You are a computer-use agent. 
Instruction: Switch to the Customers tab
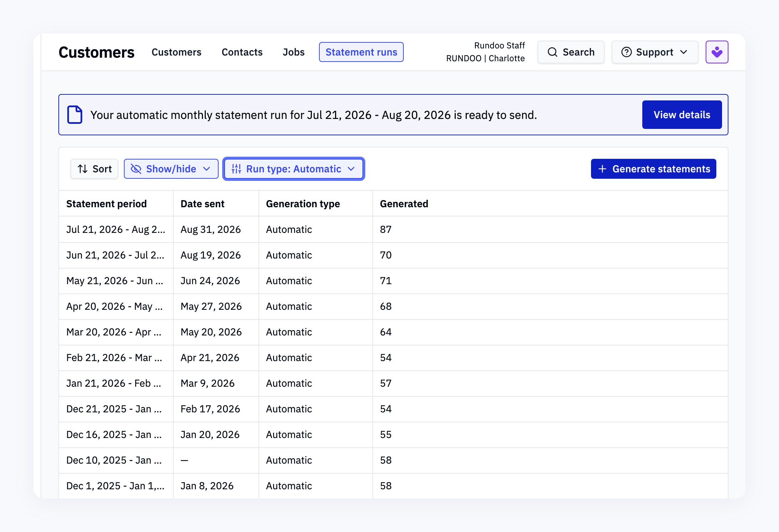click(177, 52)
